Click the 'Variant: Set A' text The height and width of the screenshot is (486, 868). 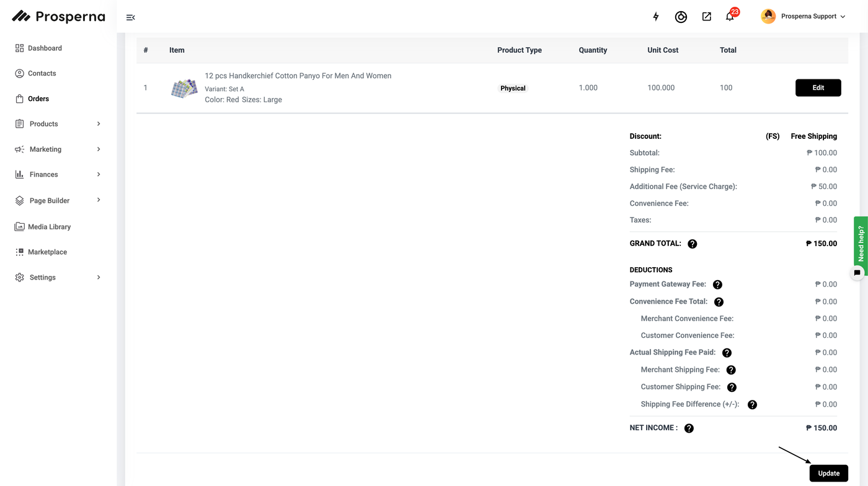224,89
